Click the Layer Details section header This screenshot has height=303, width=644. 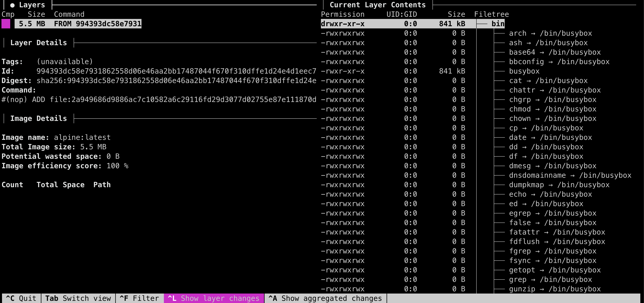coord(38,43)
